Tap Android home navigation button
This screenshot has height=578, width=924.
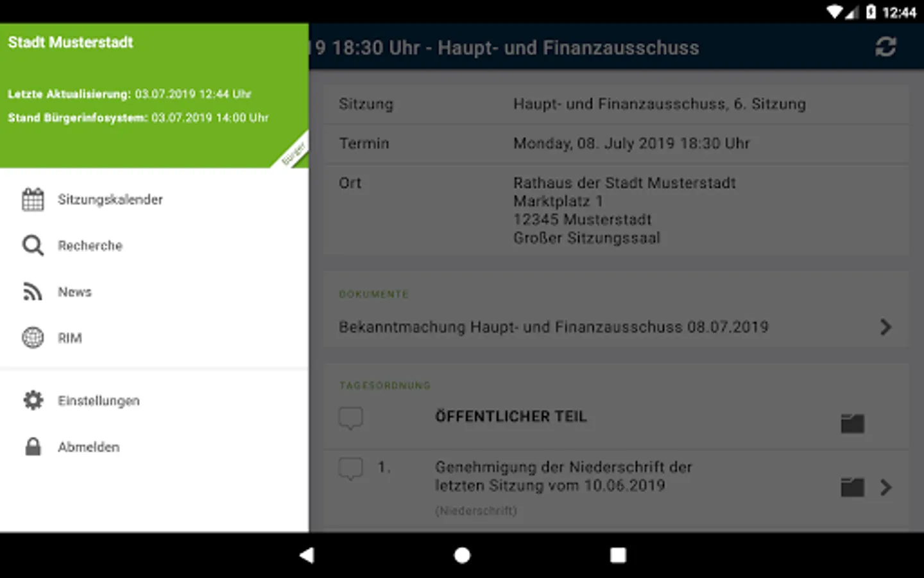(462, 555)
